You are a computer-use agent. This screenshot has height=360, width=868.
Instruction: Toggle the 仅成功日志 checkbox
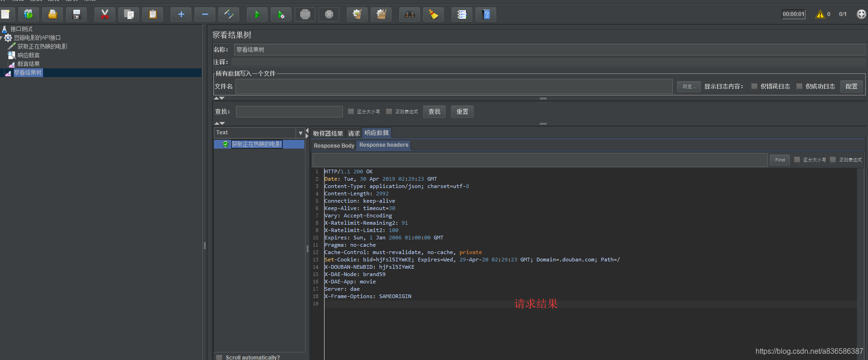coord(799,86)
